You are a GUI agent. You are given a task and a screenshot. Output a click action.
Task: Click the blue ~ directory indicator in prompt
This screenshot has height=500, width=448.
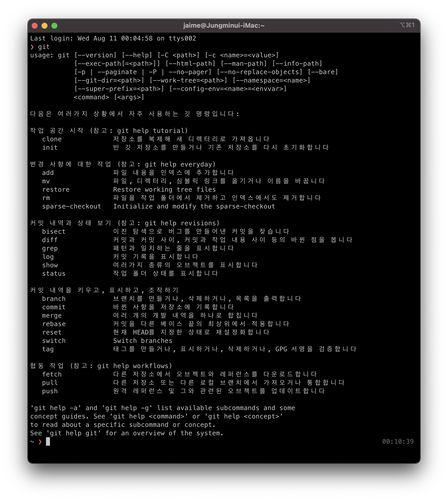32,442
